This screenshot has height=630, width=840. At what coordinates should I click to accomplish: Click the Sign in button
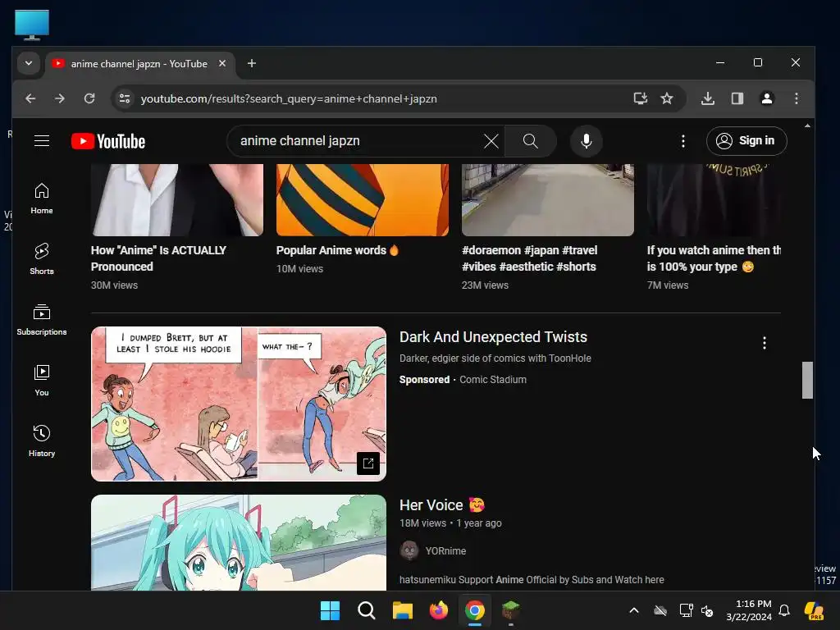point(746,141)
